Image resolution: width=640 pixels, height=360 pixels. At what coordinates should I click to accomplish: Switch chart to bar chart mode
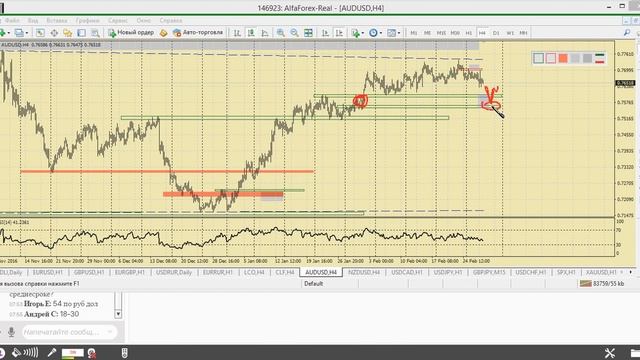point(237,33)
